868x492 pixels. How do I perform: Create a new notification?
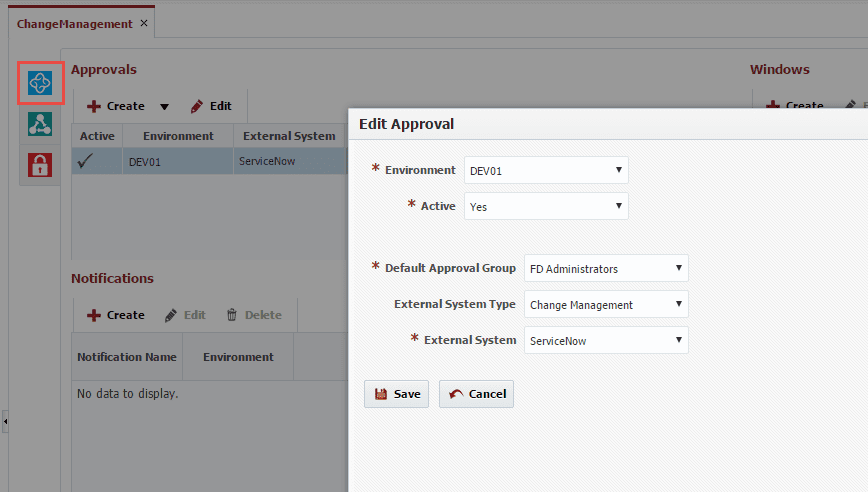pyautogui.click(x=116, y=315)
